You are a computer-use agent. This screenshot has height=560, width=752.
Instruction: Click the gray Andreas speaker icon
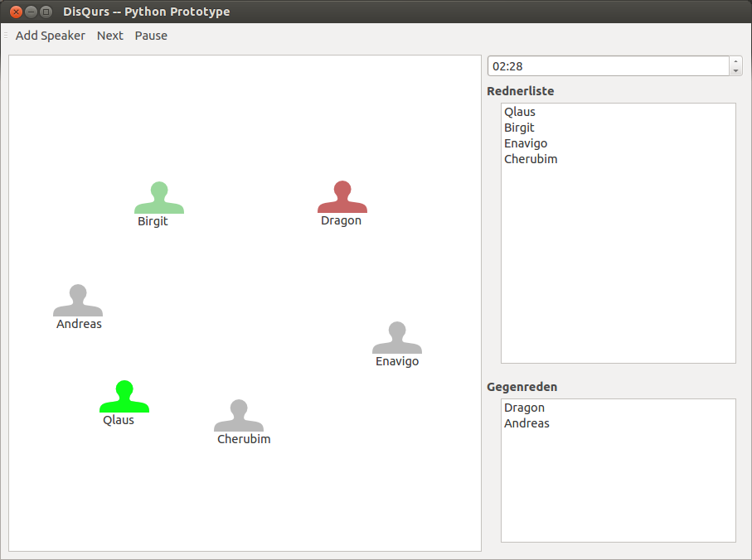point(78,302)
